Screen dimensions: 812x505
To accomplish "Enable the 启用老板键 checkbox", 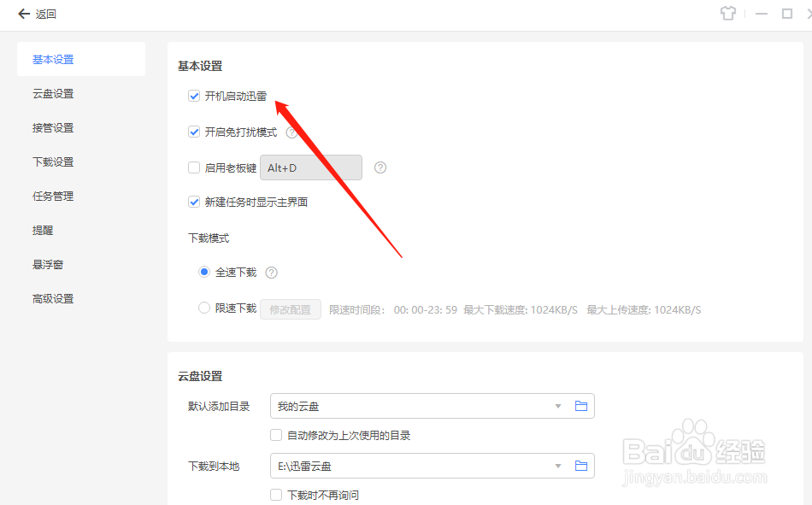I will pyautogui.click(x=194, y=167).
